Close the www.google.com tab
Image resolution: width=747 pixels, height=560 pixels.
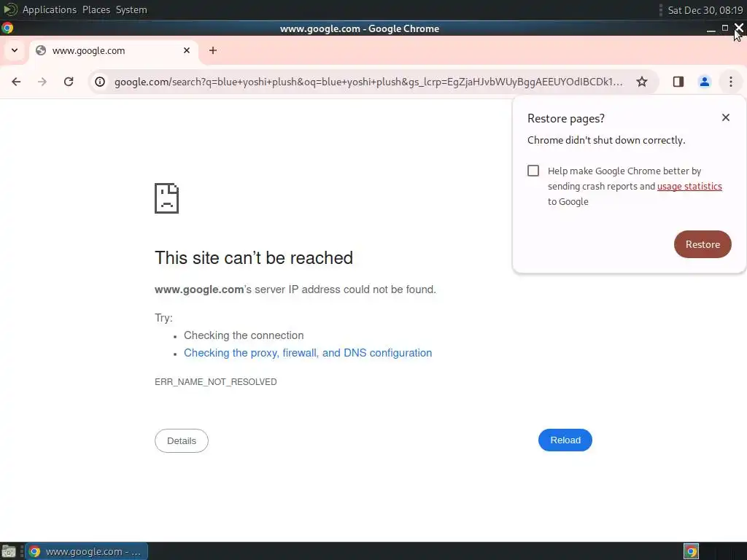point(187,50)
